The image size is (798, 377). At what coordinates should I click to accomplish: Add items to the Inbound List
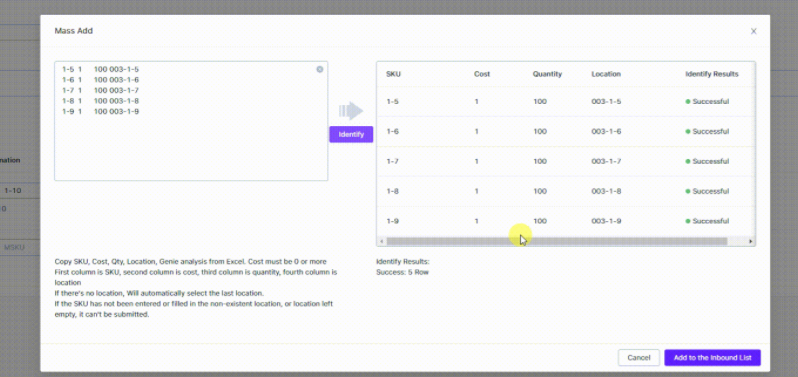click(712, 358)
